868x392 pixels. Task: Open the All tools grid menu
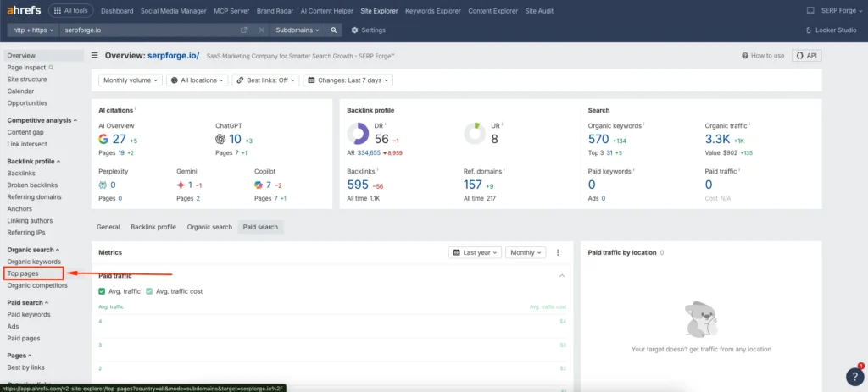[70, 10]
